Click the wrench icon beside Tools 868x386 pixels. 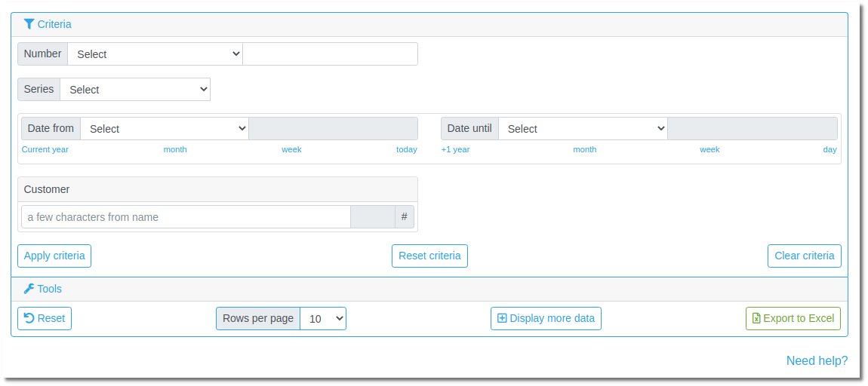[29, 289]
